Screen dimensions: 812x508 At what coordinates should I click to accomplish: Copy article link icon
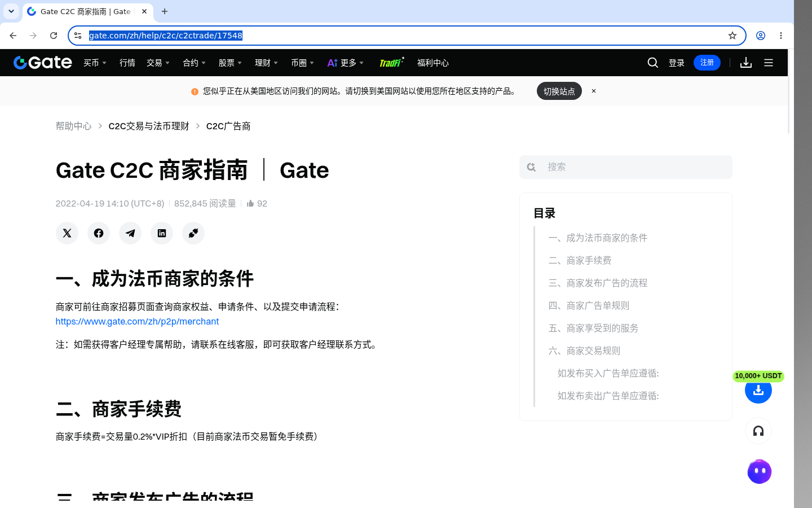[x=193, y=233]
